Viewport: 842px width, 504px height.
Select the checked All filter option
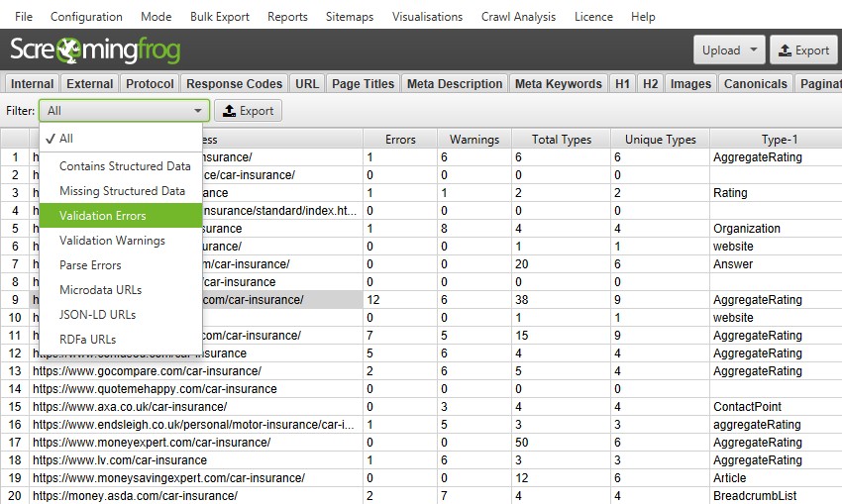click(66, 139)
